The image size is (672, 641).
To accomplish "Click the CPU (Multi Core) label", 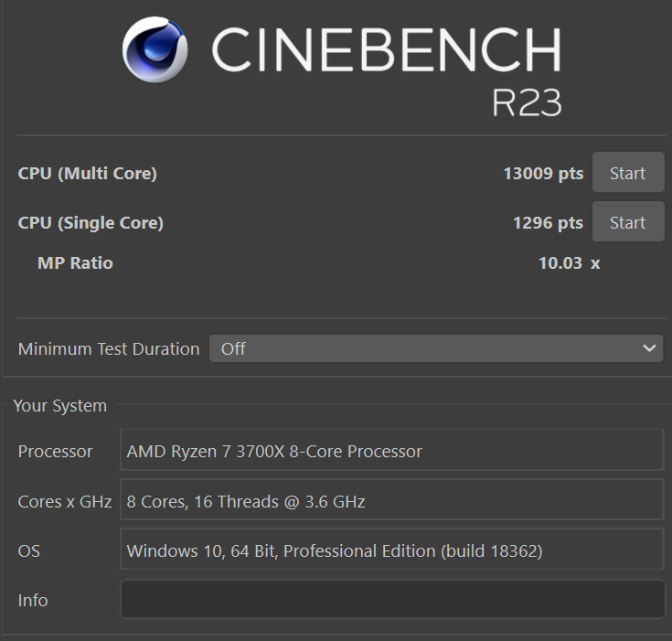I will [x=88, y=174].
